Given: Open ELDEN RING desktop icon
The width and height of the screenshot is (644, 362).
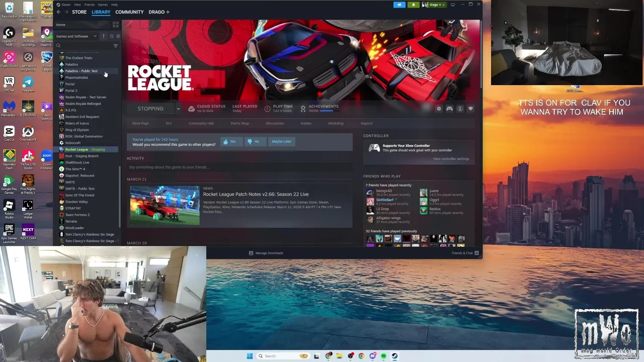Looking at the screenshot, I should click(x=28, y=109).
